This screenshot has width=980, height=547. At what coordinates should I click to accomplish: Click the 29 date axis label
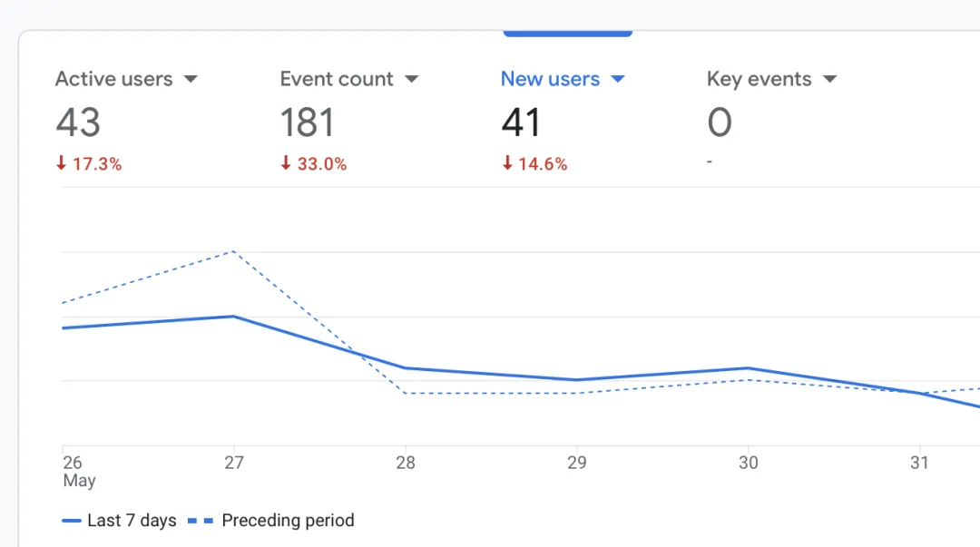(x=577, y=463)
